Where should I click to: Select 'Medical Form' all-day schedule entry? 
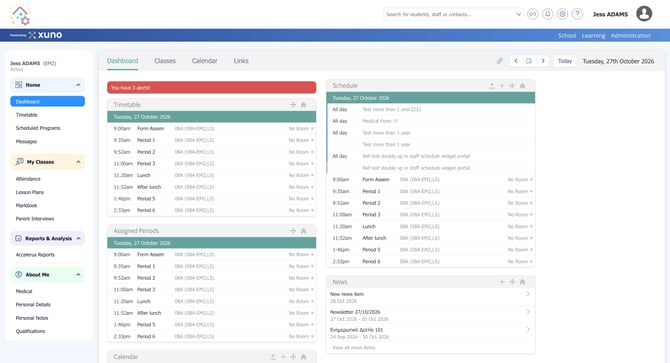click(x=431, y=121)
